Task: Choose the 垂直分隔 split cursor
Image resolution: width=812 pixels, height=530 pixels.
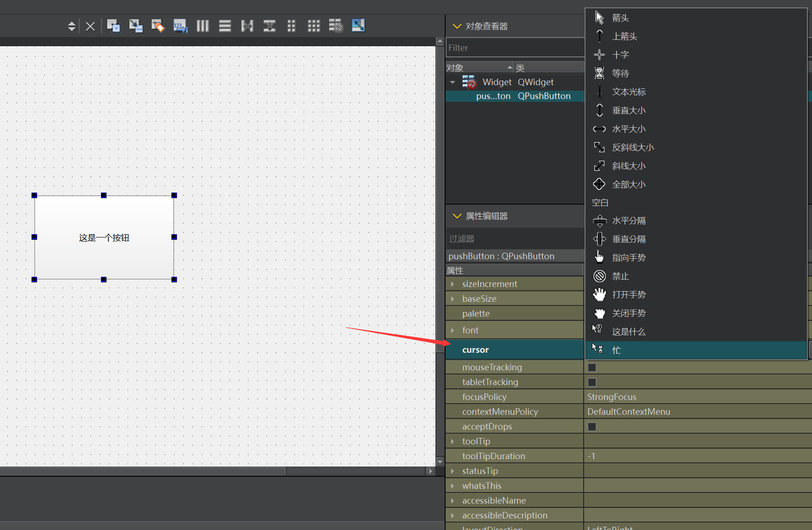Action: click(x=696, y=239)
